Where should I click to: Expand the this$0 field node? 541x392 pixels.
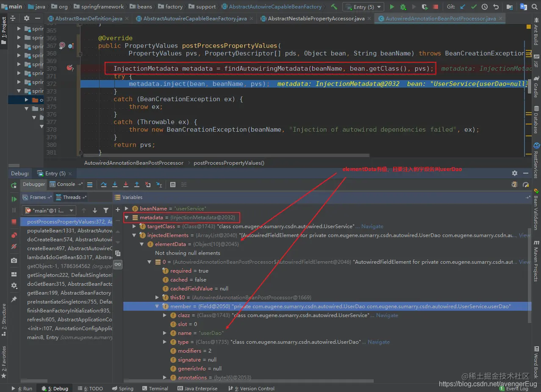click(x=157, y=298)
